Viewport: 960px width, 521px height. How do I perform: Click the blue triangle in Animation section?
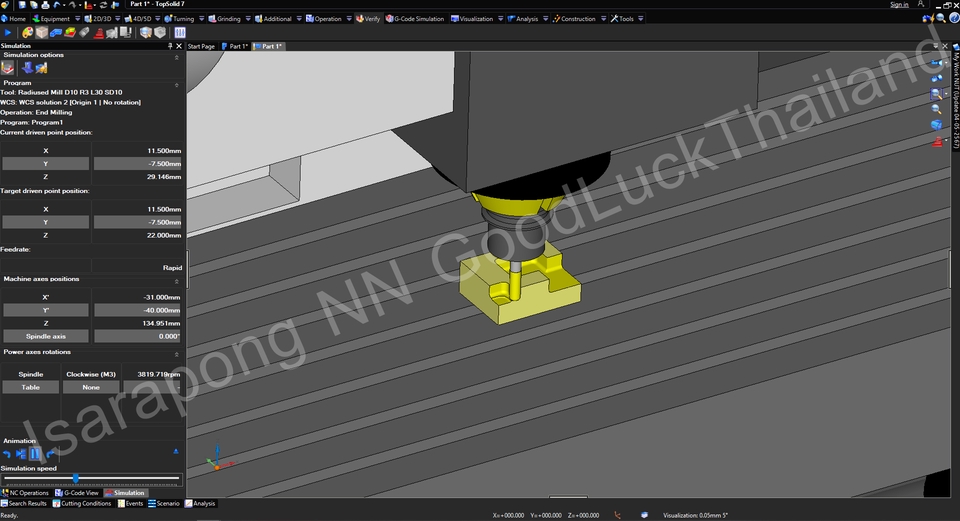176,451
